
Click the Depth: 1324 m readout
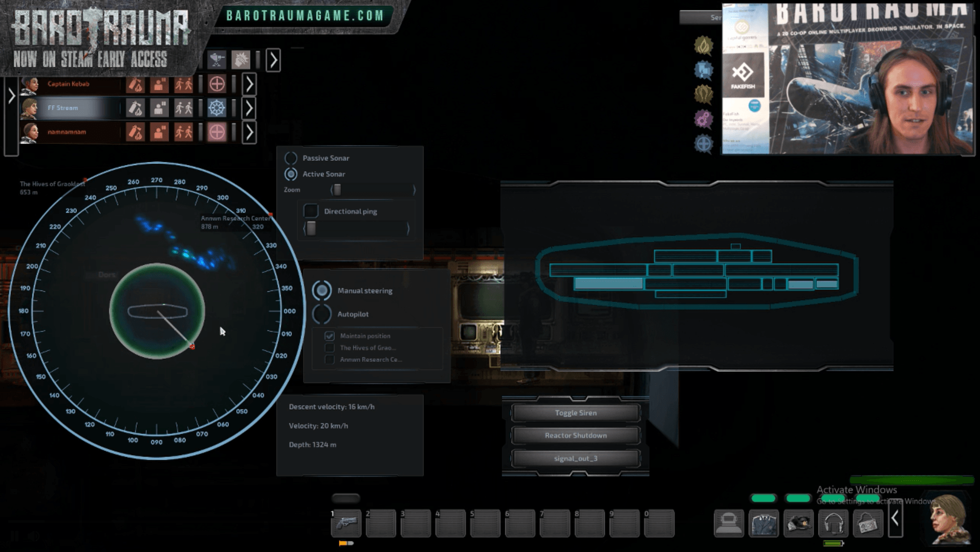(x=313, y=445)
